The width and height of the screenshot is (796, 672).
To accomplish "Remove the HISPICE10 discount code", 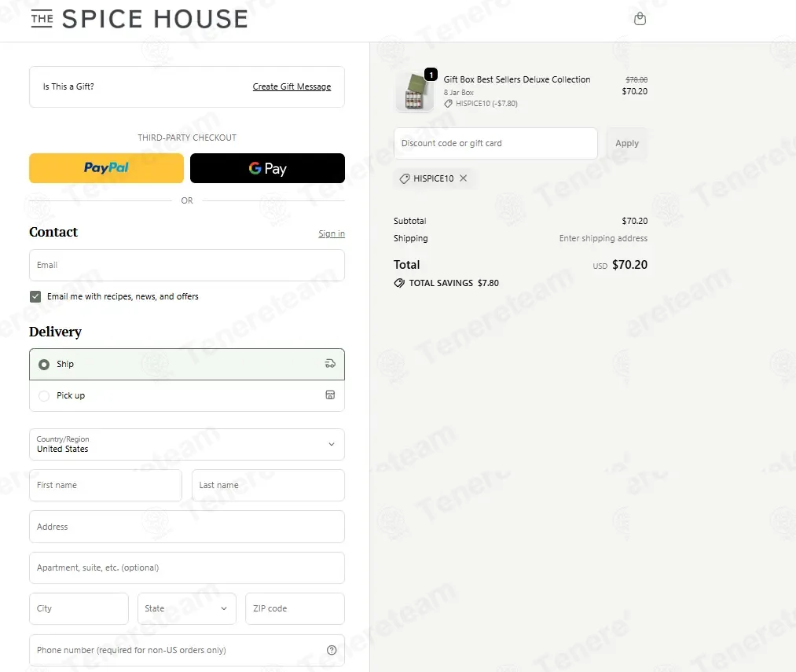I will click(463, 178).
